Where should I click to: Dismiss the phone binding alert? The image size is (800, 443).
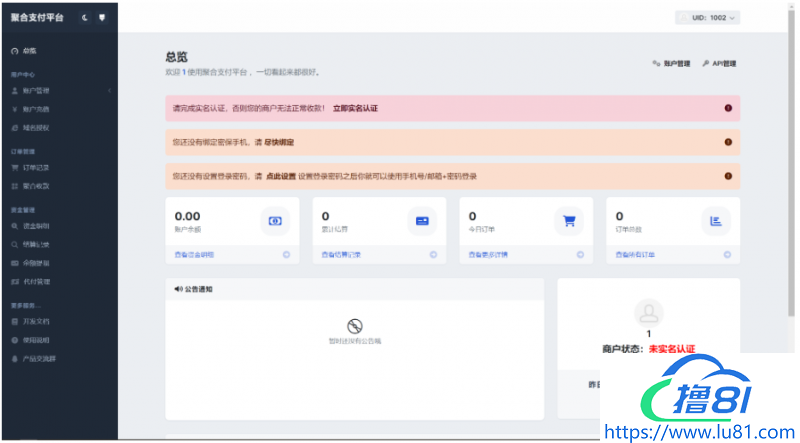click(728, 143)
